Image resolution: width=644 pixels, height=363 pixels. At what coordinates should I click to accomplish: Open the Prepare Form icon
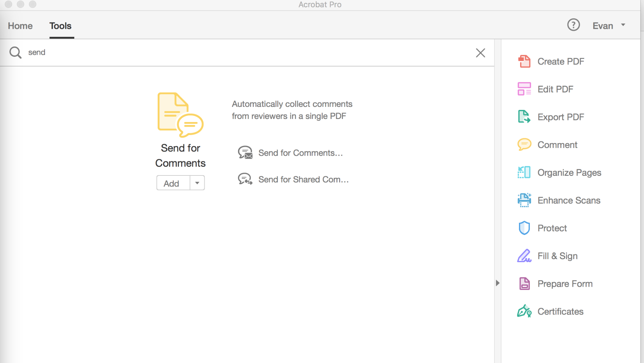[x=524, y=284]
